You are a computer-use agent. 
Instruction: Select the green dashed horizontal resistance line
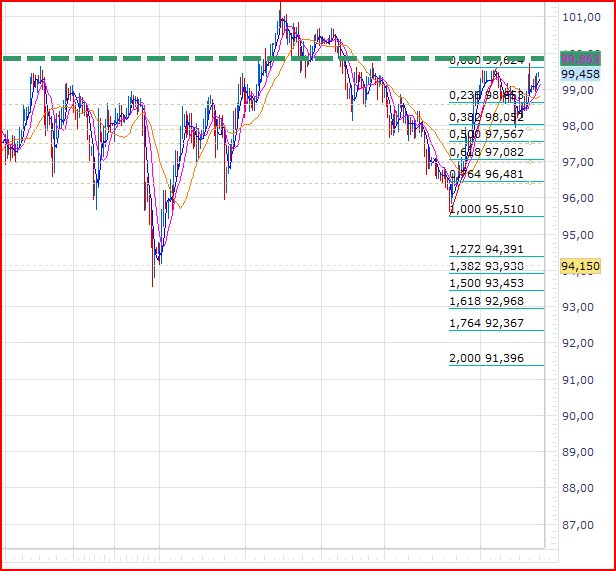pyautogui.click(x=273, y=59)
